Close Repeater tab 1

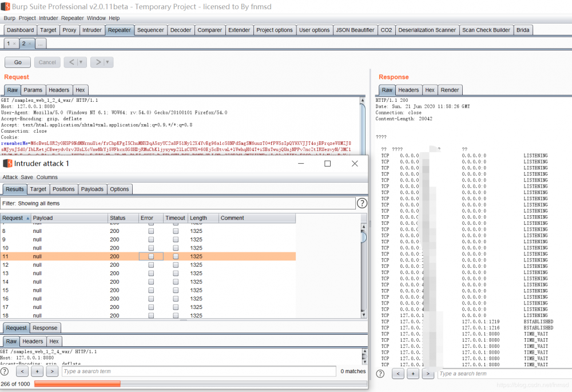(x=14, y=43)
